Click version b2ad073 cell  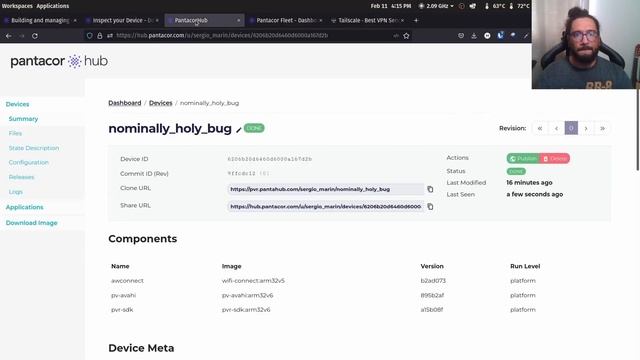point(433,281)
